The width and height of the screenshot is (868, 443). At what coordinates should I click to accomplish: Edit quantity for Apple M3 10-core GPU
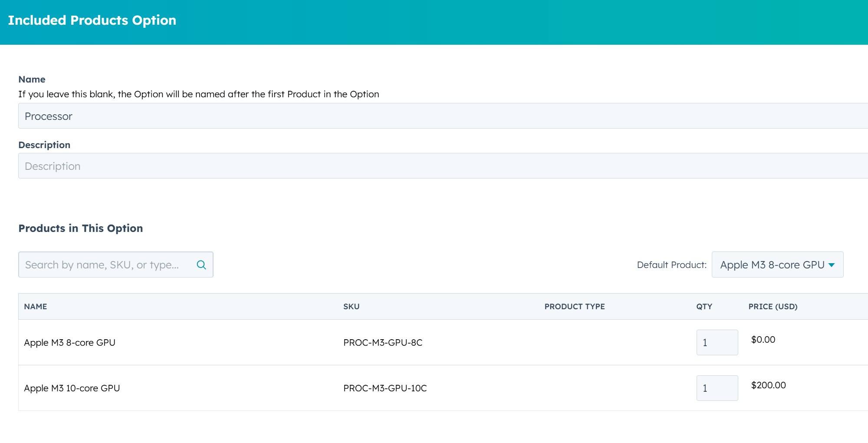click(717, 387)
